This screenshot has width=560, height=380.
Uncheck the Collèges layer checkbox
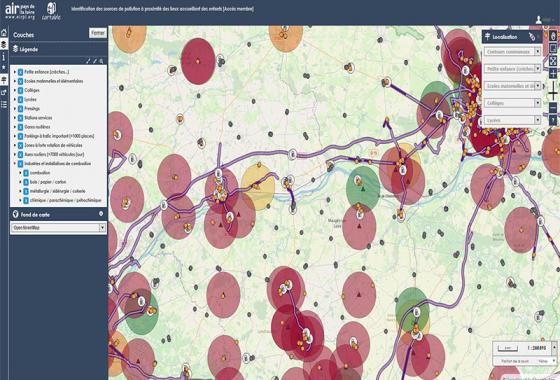pos(21,90)
